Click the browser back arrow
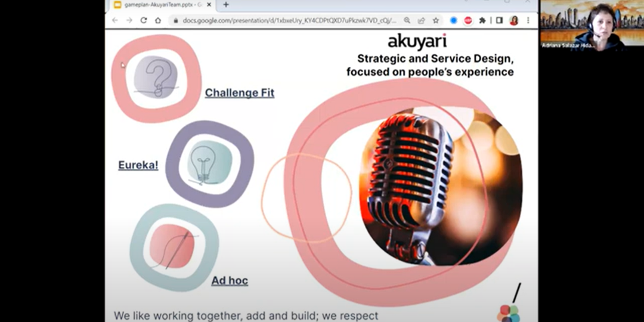This screenshot has width=644, height=322. point(114,20)
